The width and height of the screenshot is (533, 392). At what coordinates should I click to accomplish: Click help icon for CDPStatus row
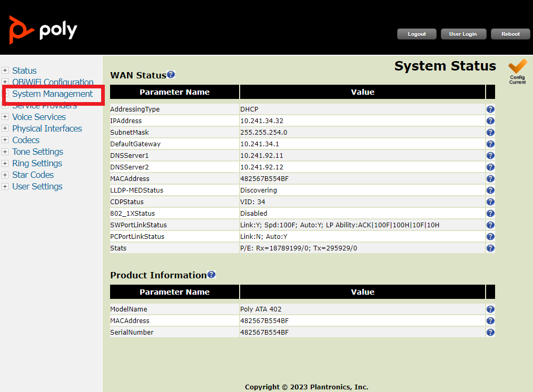tap(490, 202)
